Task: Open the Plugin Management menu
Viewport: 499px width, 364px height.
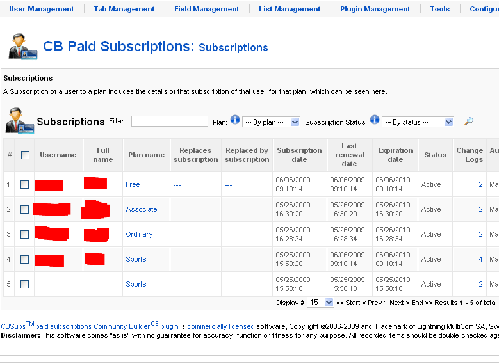Action: (x=375, y=9)
